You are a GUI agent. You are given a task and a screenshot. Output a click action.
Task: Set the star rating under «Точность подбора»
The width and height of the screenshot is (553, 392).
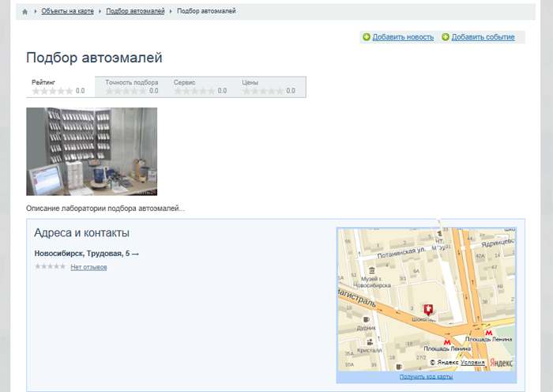(x=126, y=91)
